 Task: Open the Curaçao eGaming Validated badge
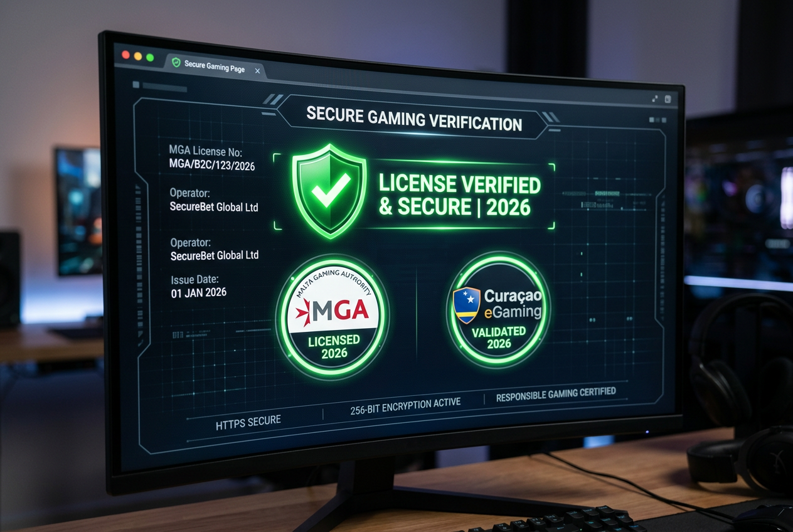(498, 309)
